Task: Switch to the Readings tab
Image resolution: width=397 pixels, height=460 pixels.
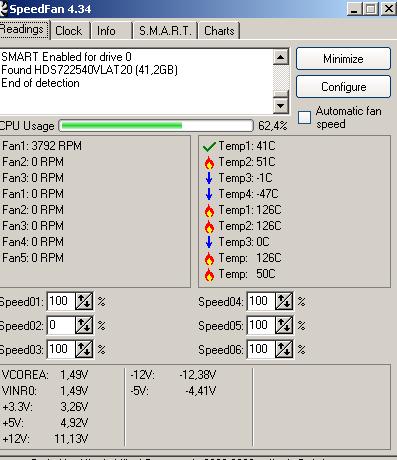Action: pyautogui.click(x=24, y=30)
